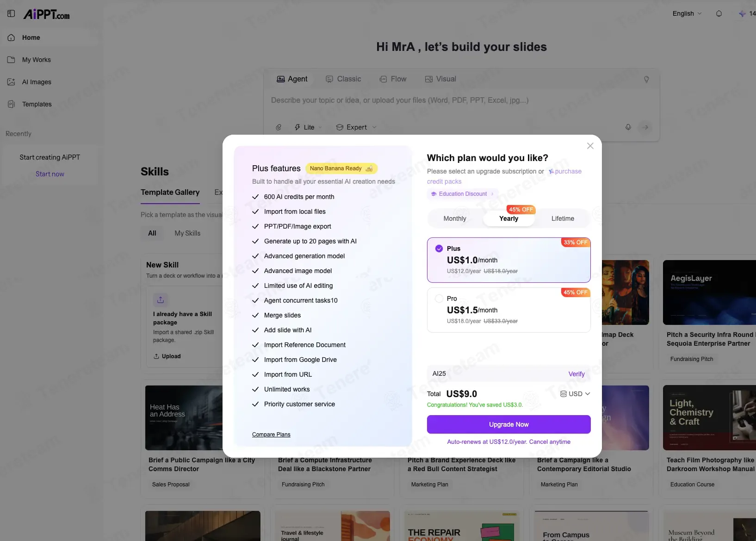The height and width of the screenshot is (541, 756).
Task: Switch billing to Monthly
Action: click(x=455, y=218)
